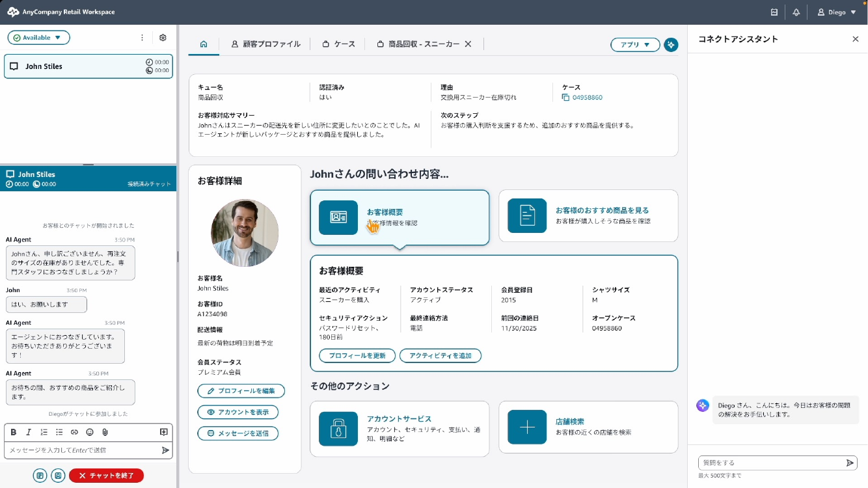Click 前回の連絡日 value 11/30/2025
Image resolution: width=868 pixels, height=488 pixels.
click(x=517, y=329)
